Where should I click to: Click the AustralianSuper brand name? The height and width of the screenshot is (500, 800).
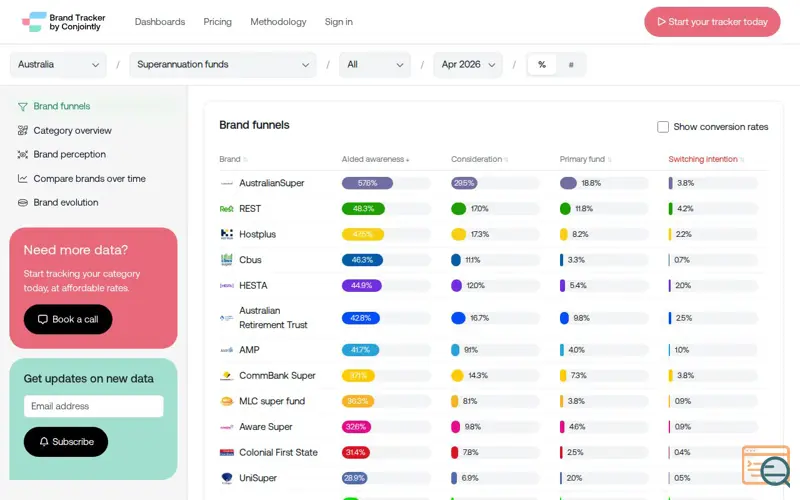(271, 183)
